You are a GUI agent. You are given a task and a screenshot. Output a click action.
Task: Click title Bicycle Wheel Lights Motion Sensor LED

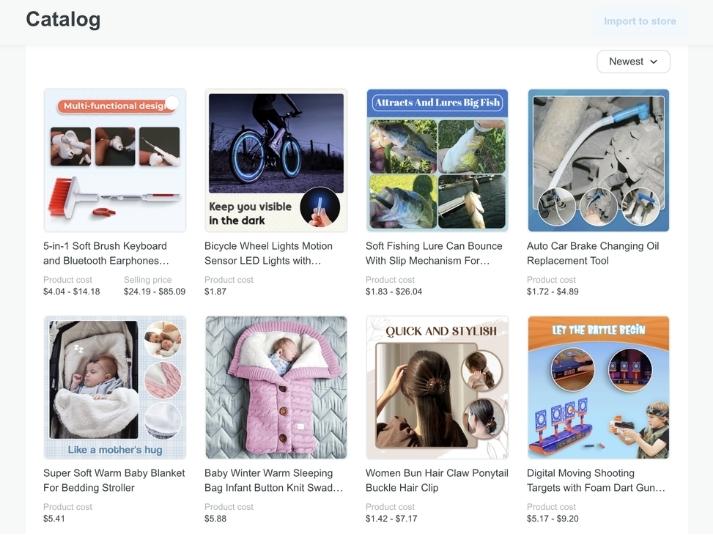pos(268,253)
